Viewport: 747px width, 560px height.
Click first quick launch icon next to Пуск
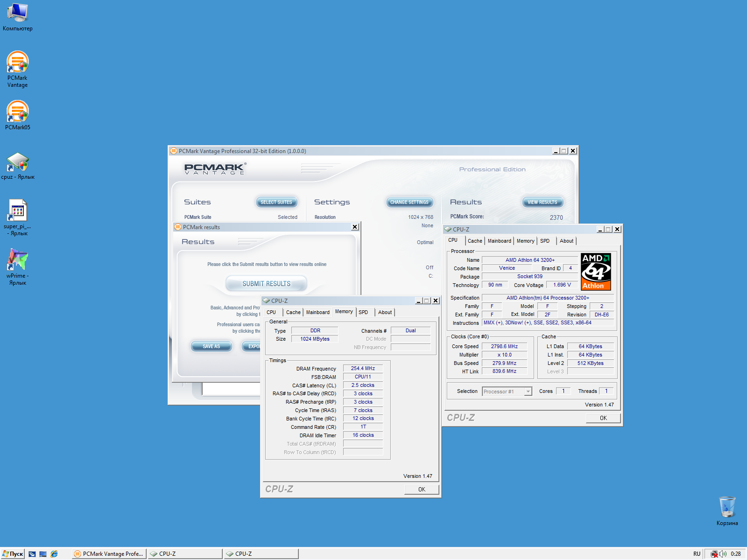[32, 554]
